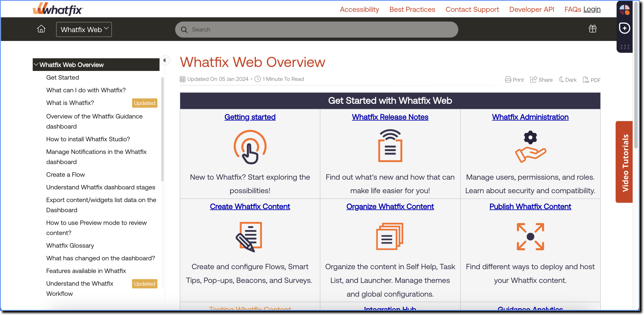Image resolution: width=644 pixels, height=315 pixels.
Task: Share this article
Action: 541,80
